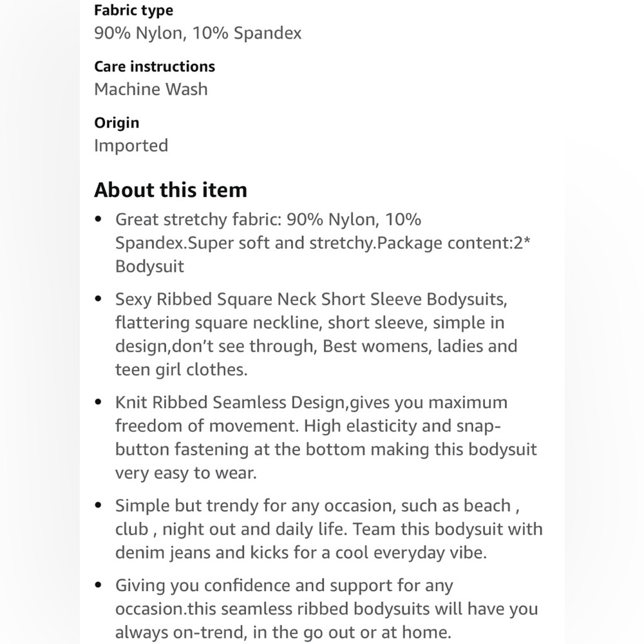
Task: Click the 'Imported' origin value
Action: pos(131,146)
